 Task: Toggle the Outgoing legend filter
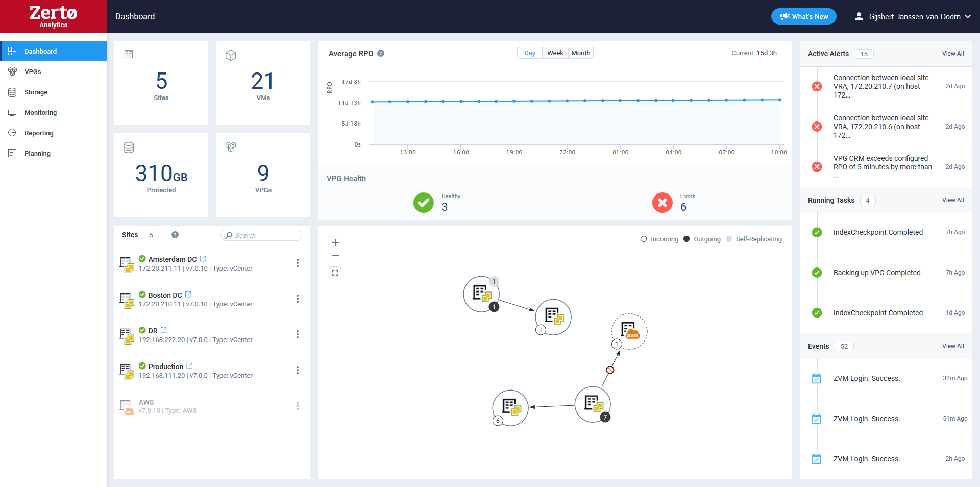click(x=702, y=239)
